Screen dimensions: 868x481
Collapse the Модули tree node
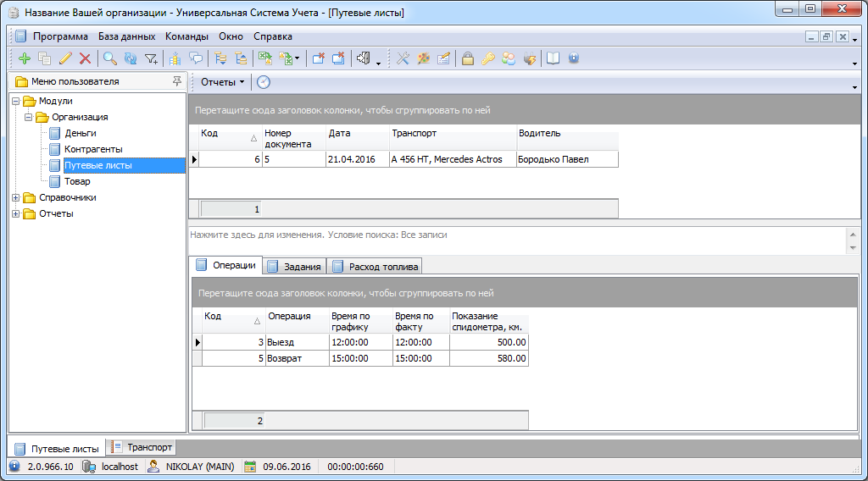[16, 101]
